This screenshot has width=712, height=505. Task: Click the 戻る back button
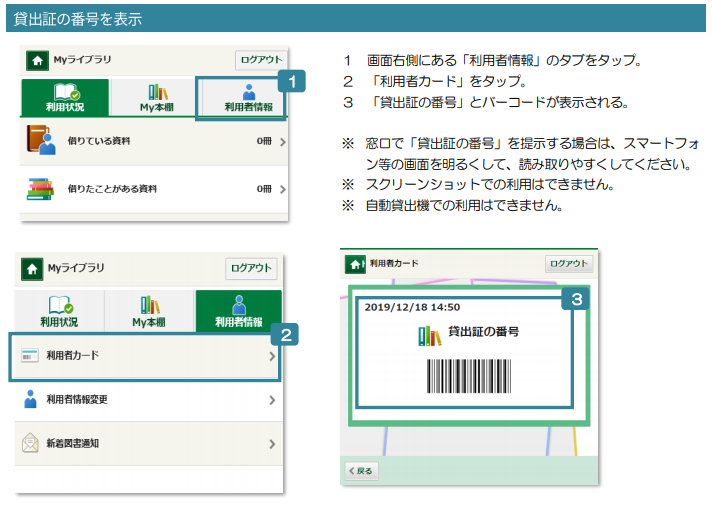tap(361, 471)
